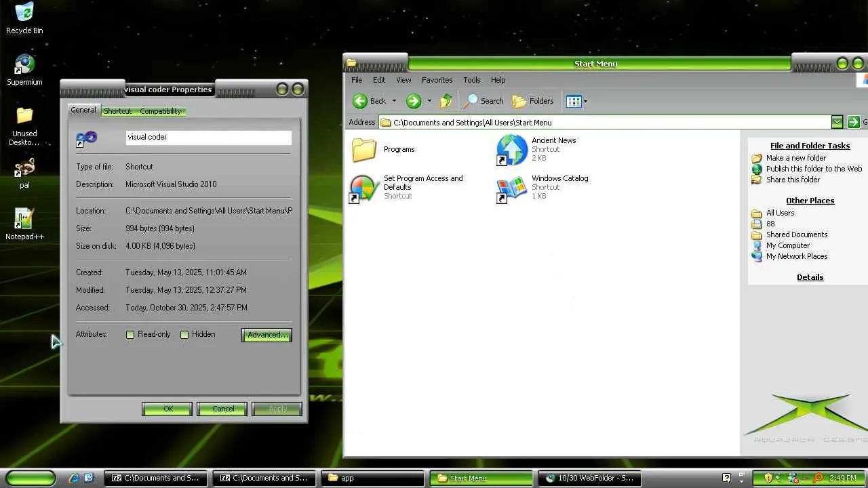The width and height of the screenshot is (868, 488).
Task: Click the Views toolbar icon
Action: (x=574, y=101)
